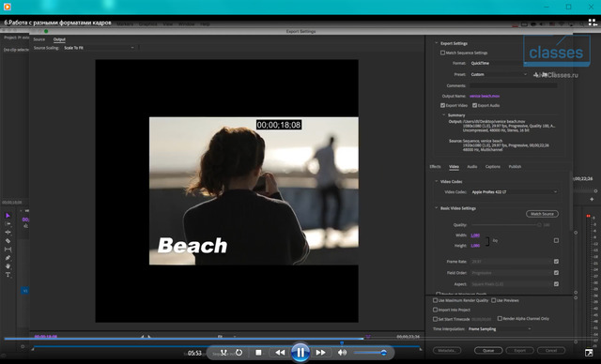
Task: Open the Video Codec Apple ProRes dropdown
Action: 514,192
